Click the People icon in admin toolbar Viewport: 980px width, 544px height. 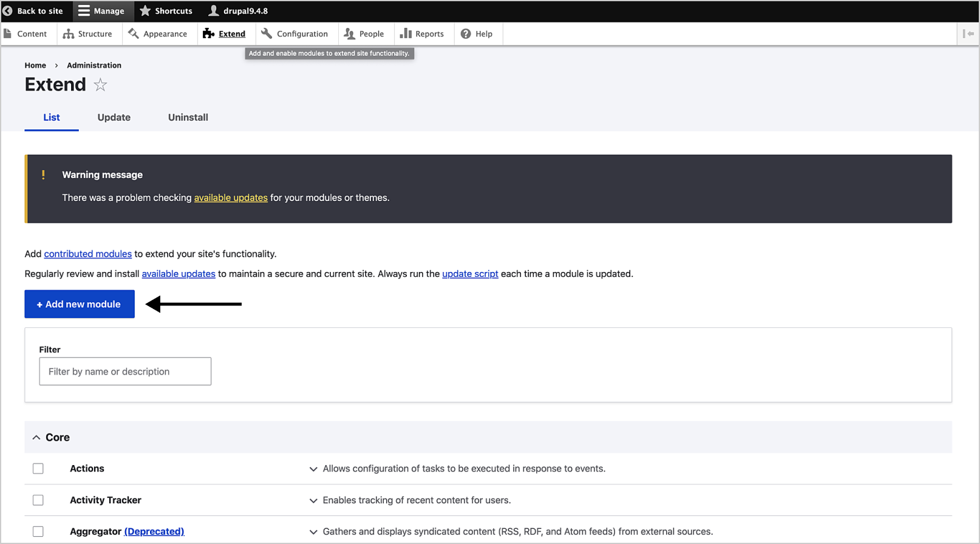350,34
